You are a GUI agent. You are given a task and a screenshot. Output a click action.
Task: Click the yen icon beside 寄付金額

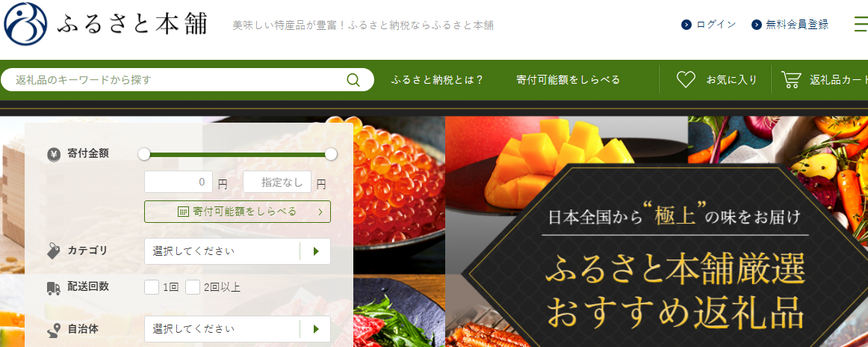(54, 154)
